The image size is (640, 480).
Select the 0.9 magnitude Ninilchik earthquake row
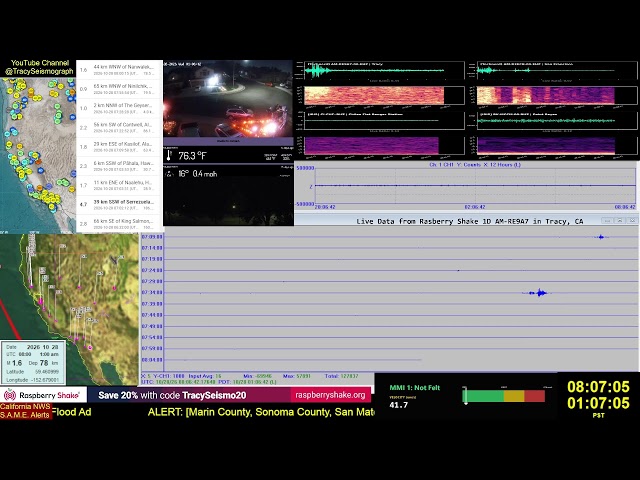click(x=120, y=89)
